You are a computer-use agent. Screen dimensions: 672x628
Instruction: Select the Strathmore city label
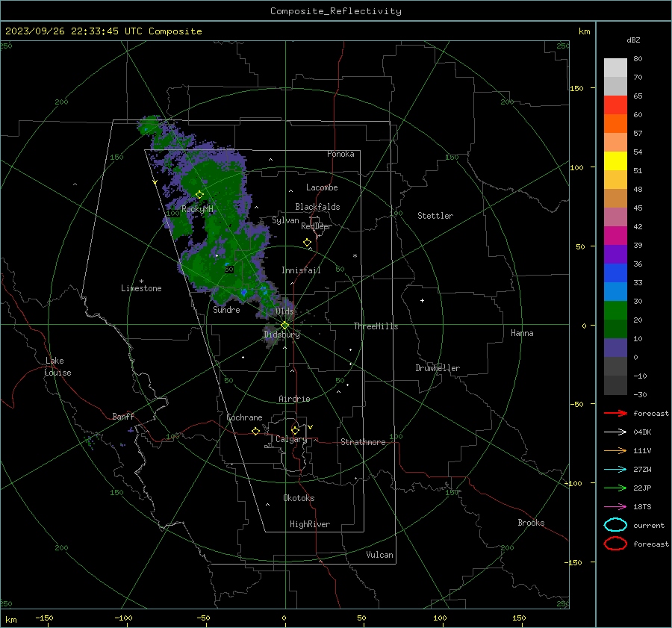coord(363,442)
